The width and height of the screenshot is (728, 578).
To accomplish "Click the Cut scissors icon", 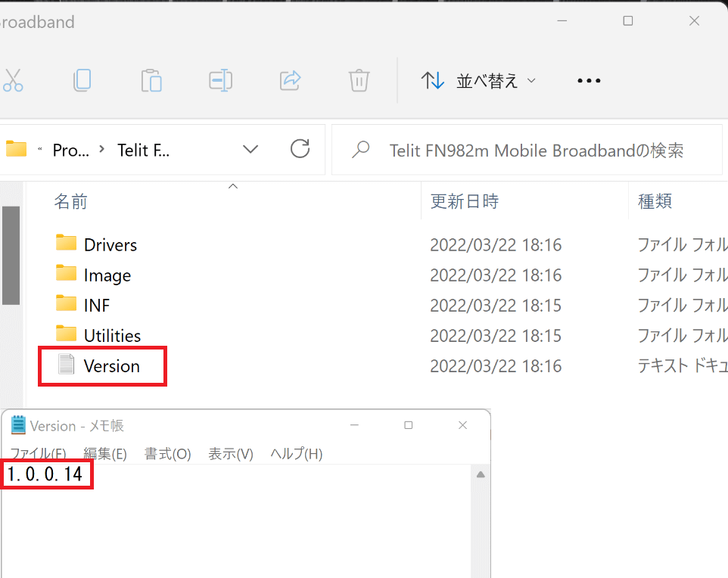I will pos(12,80).
